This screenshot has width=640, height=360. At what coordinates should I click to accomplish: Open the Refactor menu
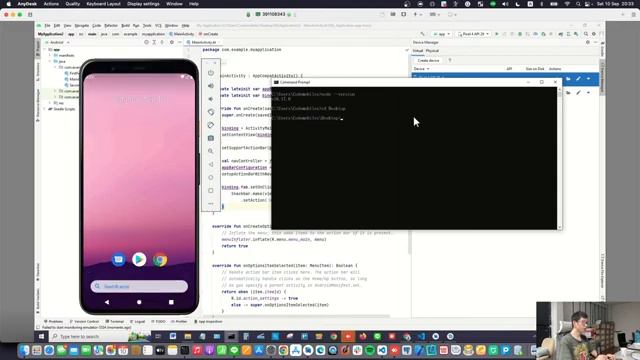111,25
